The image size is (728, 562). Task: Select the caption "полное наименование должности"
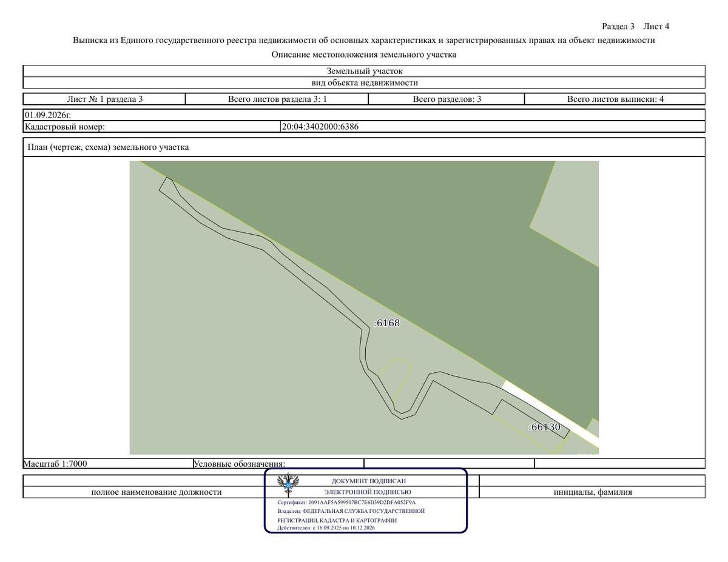157,492
